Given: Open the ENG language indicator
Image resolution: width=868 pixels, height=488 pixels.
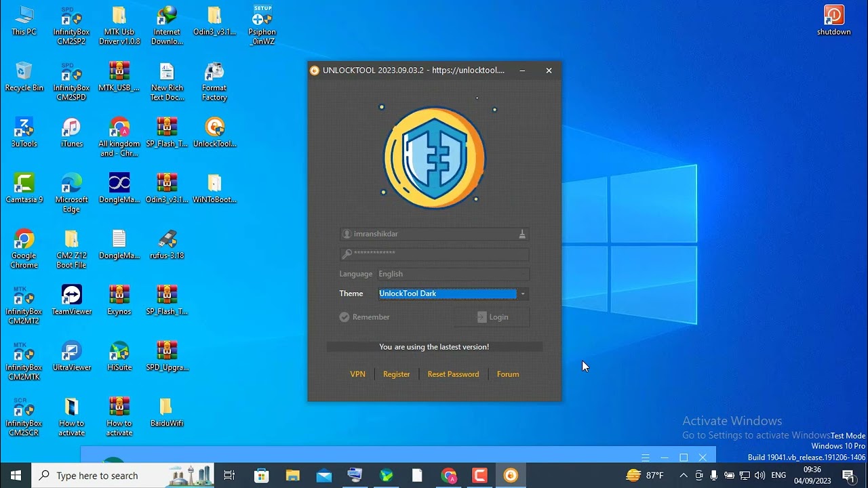Looking at the screenshot, I should pyautogui.click(x=778, y=476).
